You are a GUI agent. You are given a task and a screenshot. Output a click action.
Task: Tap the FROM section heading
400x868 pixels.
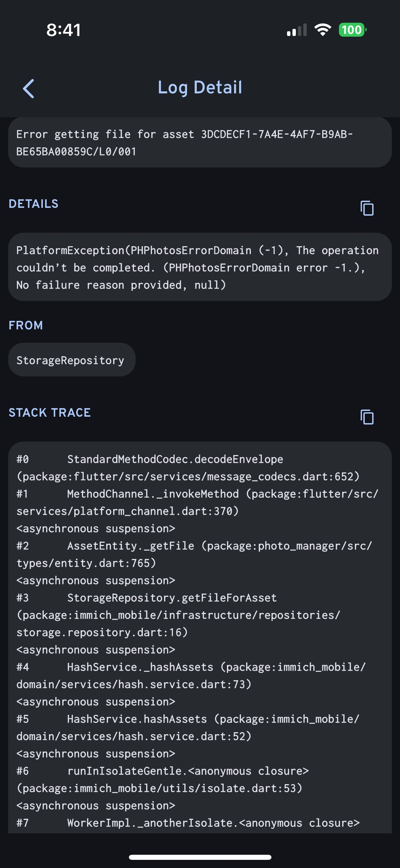tap(26, 325)
